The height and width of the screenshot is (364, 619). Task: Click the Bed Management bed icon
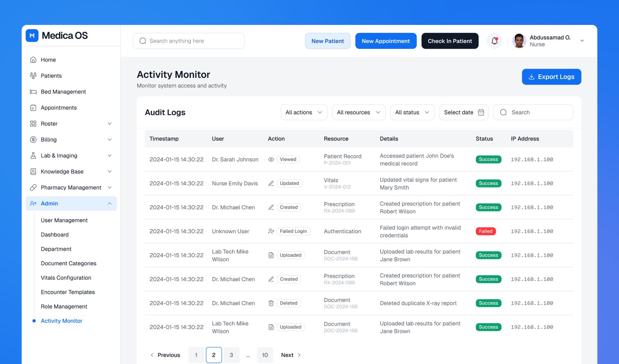click(33, 92)
